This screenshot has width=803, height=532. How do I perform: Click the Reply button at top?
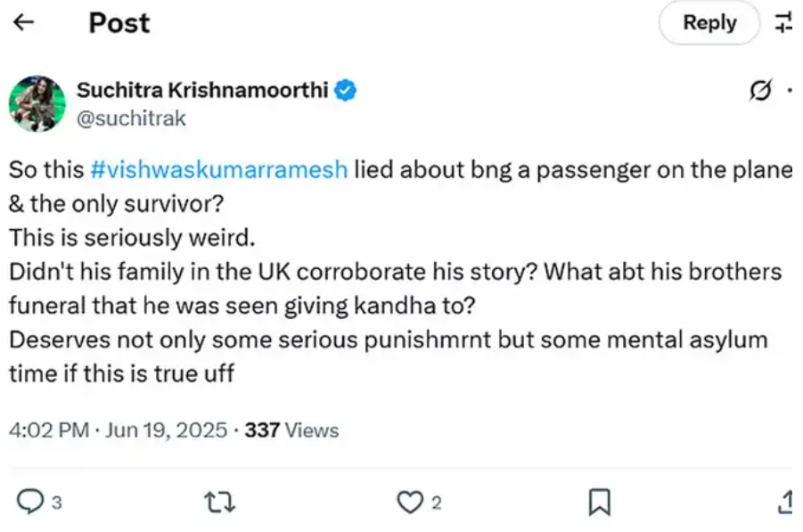click(x=709, y=23)
